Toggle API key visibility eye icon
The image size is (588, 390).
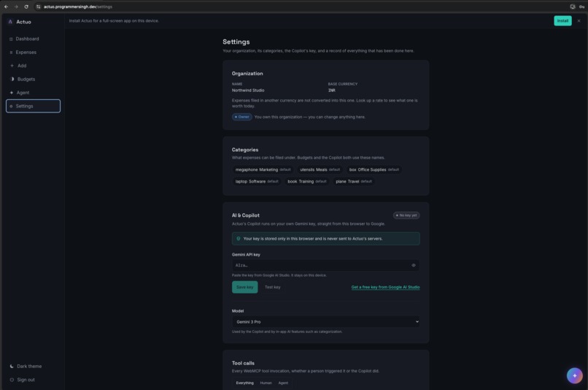[413, 265]
